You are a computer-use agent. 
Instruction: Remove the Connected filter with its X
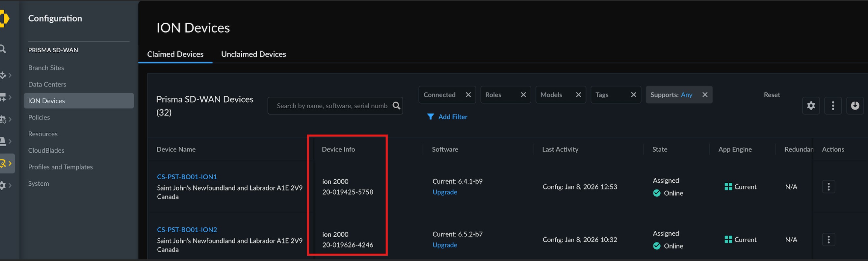coord(468,95)
